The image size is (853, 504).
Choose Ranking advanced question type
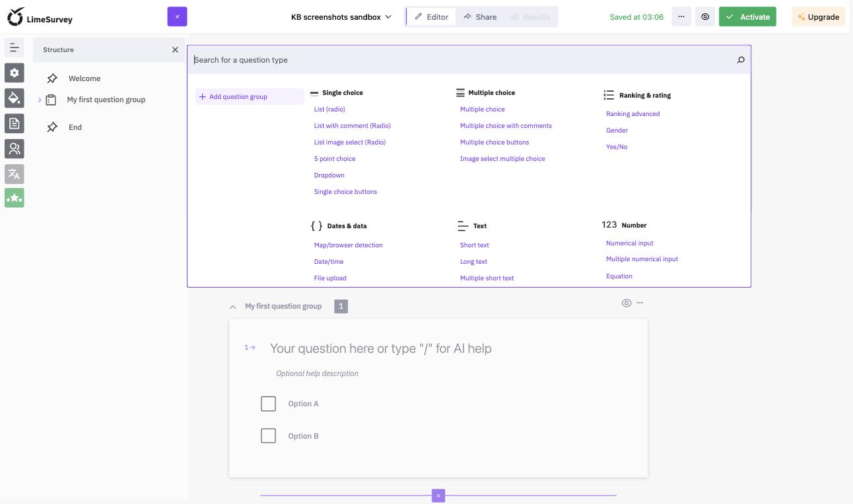click(633, 114)
